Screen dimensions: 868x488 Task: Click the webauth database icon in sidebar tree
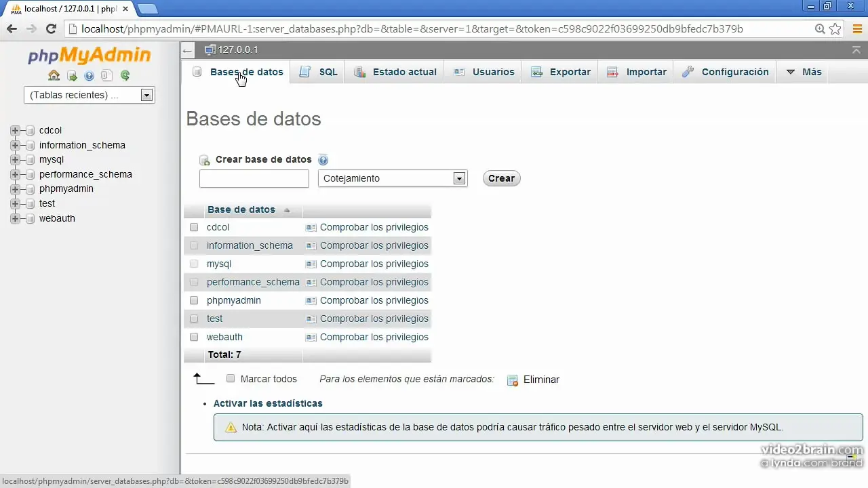(x=30, y=219)
